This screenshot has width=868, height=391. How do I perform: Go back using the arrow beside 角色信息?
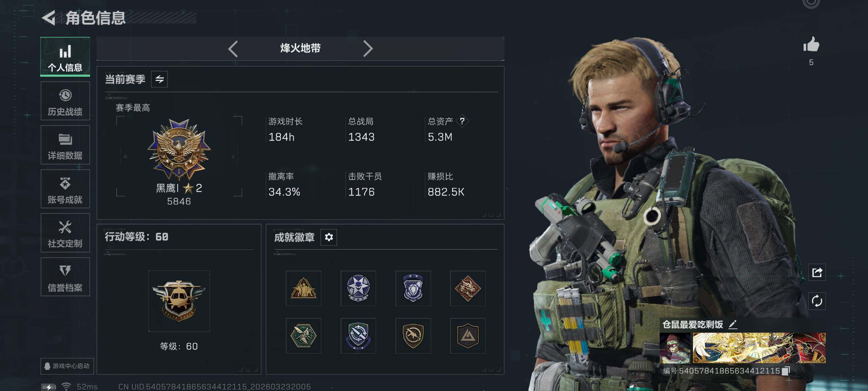pos(49,18)
